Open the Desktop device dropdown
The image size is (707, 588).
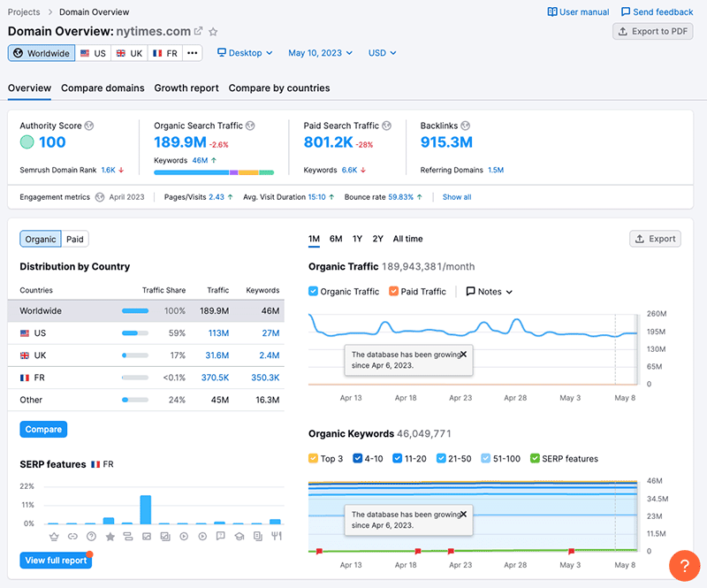(x=245, y=53)
